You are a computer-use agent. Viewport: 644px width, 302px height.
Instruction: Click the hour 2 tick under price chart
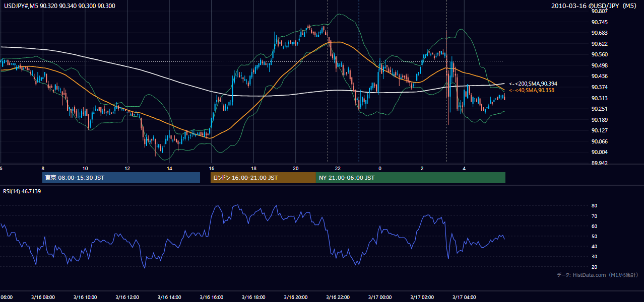pyautogui.click(x=422, y=169)
